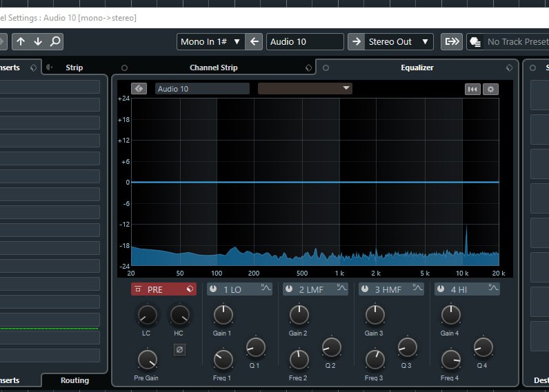This screenshot has width=549, height=392.
Task: Click the 1 LO band label
Action: (x=232, y=289)
